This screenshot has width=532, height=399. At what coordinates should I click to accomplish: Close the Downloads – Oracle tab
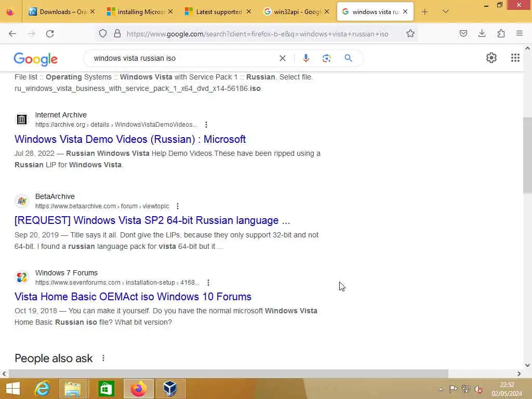92,11
